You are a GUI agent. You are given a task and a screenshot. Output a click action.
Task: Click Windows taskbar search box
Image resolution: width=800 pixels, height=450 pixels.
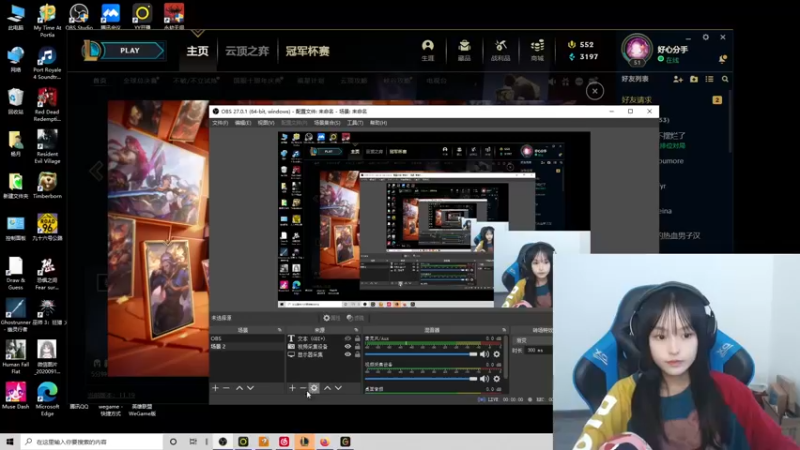(x=92, y=441)
